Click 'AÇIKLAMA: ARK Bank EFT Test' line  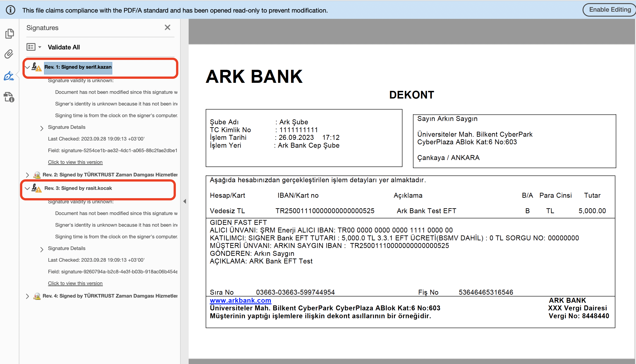[x=261, y=261]
